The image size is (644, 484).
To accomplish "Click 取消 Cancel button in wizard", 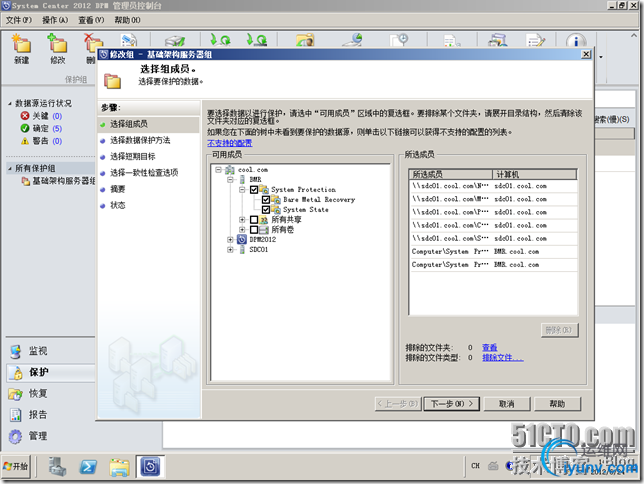I will pyautogui.click(x=507, y=404).
